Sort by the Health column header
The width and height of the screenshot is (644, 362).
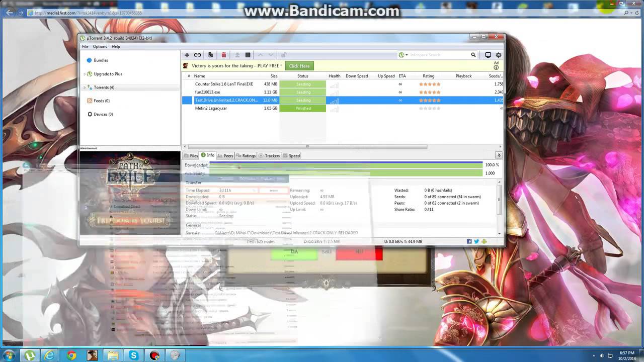[x=335, y=76]
